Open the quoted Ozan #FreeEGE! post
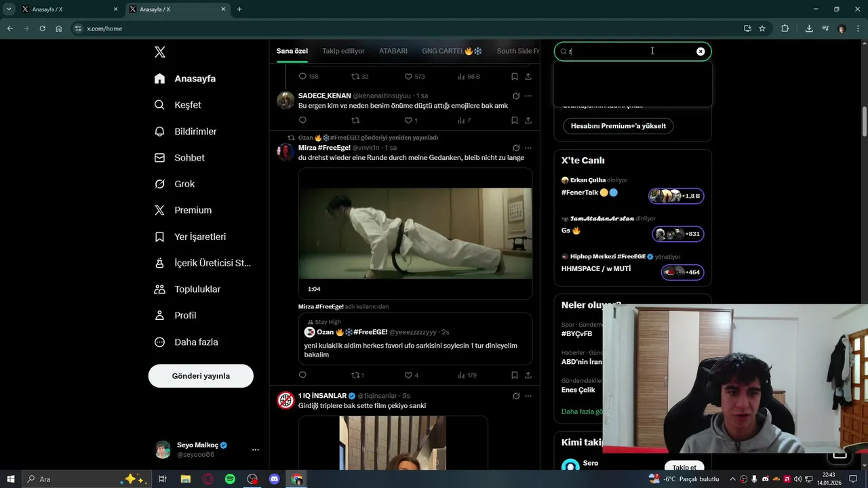 (x=415, y=339)
